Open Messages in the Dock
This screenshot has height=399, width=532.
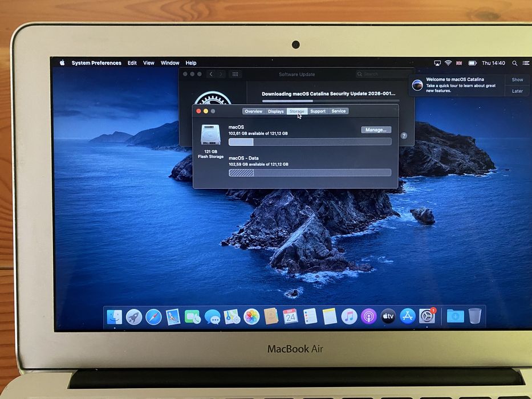pyautogui.click(x=212, y=317)
